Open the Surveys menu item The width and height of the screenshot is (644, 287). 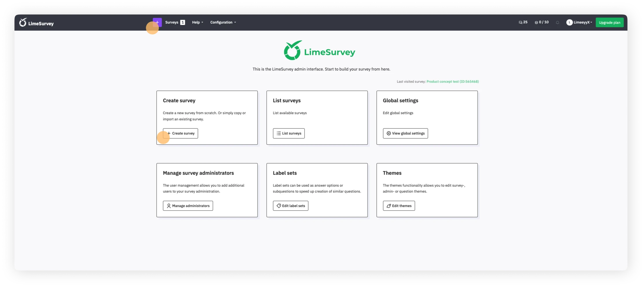[172, 22]
